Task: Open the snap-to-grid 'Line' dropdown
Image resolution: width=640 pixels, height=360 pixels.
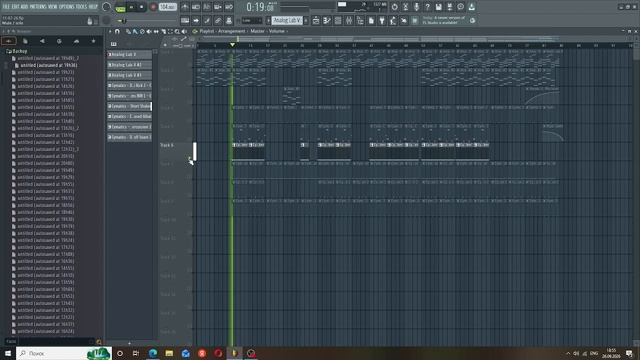Action: click(251, 20)
